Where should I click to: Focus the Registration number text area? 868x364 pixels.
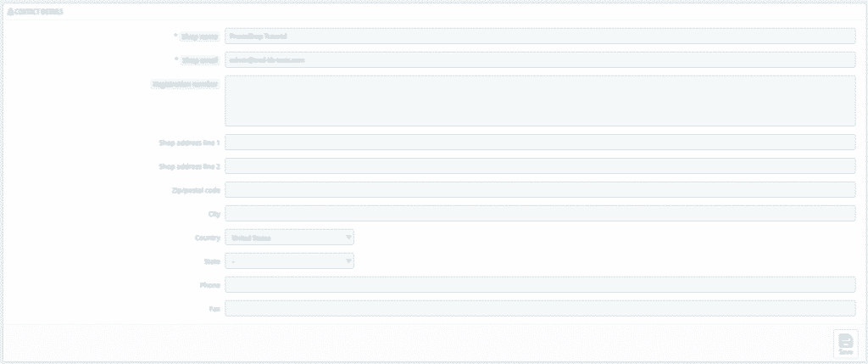click(540, 101)
